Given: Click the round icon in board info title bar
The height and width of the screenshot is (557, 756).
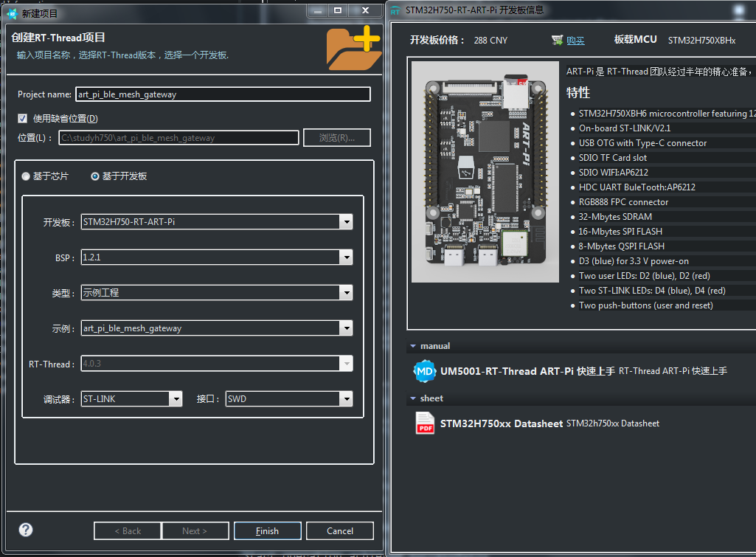Looking at the screenshot, I should [x=740, y=11].
